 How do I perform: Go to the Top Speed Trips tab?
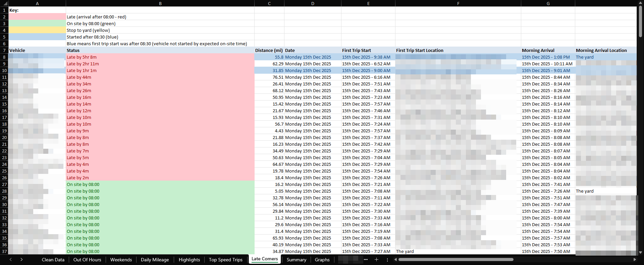(226, 260)
